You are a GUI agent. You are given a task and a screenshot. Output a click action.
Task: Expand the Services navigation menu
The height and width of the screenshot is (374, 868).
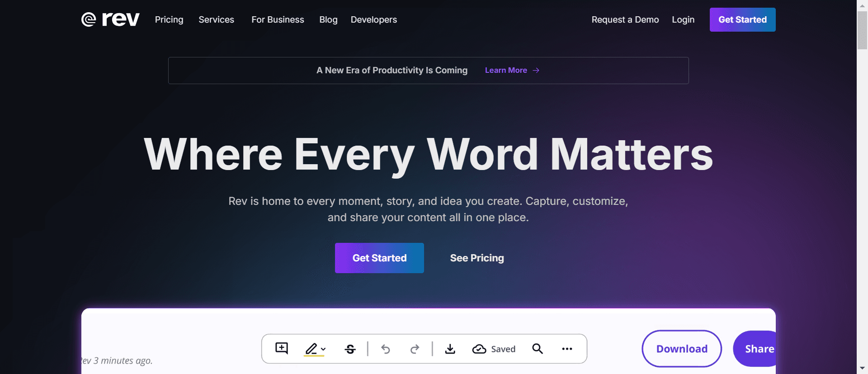click(x=216, y=19)
